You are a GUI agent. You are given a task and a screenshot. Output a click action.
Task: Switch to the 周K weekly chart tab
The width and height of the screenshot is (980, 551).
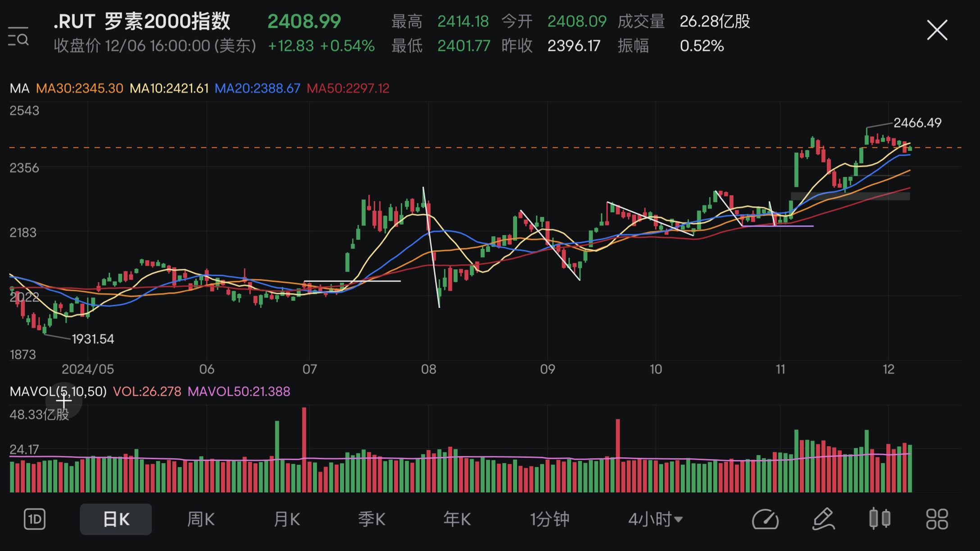click(201, 519)
